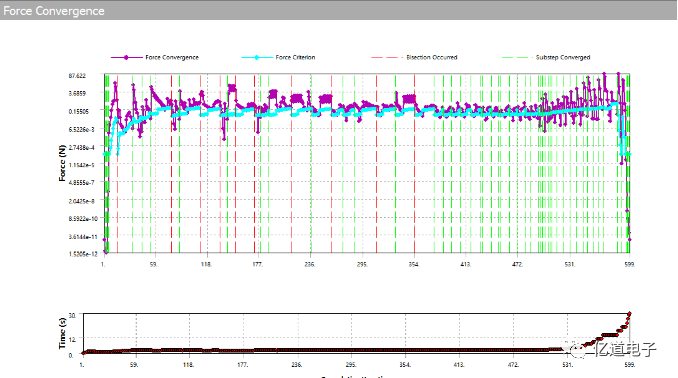Click the 413 tick on force chart
This screenshot has width=678, height=378.
tap(466, 264)
